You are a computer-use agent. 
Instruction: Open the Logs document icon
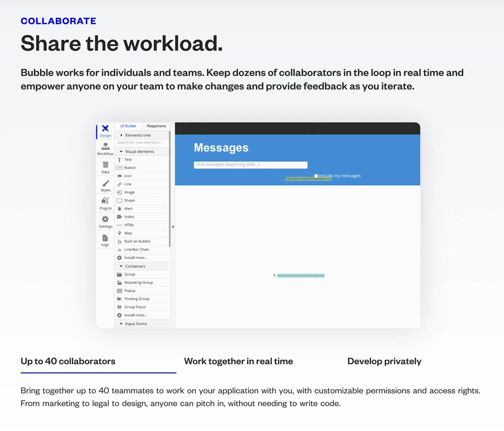[x=105, y=238]
